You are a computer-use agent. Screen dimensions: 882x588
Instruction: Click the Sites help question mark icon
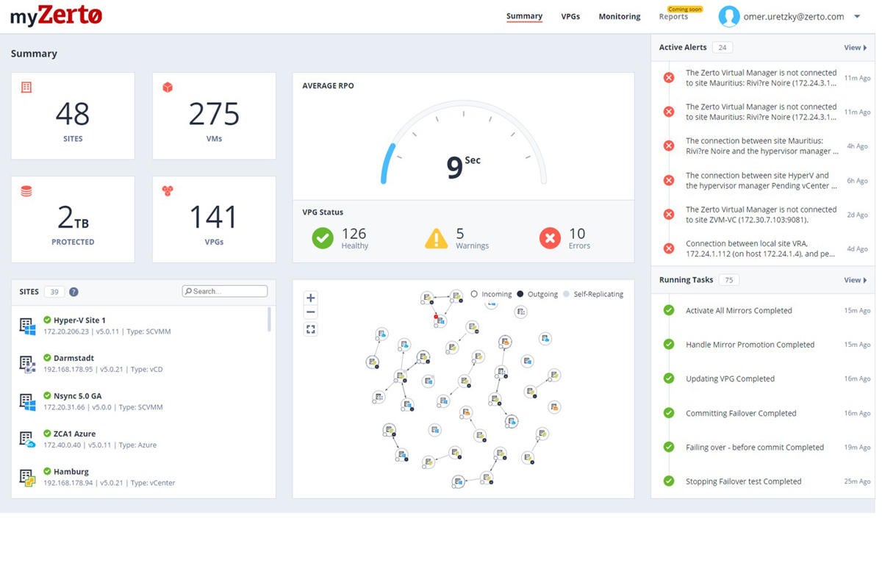pyautogui.click(x=73, y=292)
